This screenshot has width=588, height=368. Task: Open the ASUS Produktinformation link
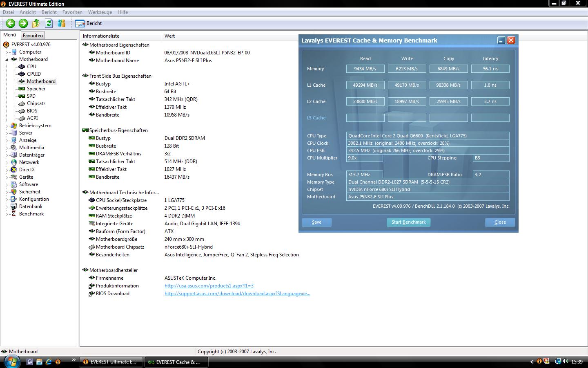pos(209,286)
